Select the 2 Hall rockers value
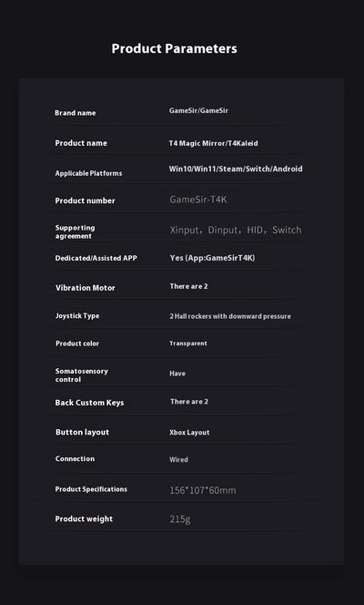The width and height of the screenshot is (364, 605). pos(230,316)
